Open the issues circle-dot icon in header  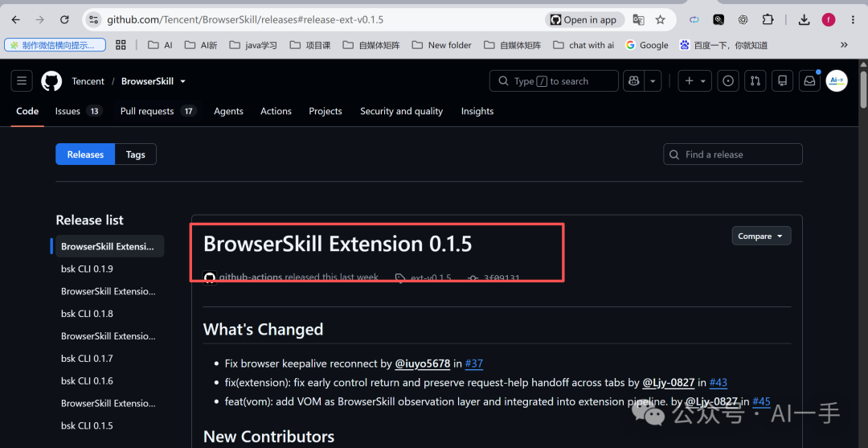[x=728, y=81]
